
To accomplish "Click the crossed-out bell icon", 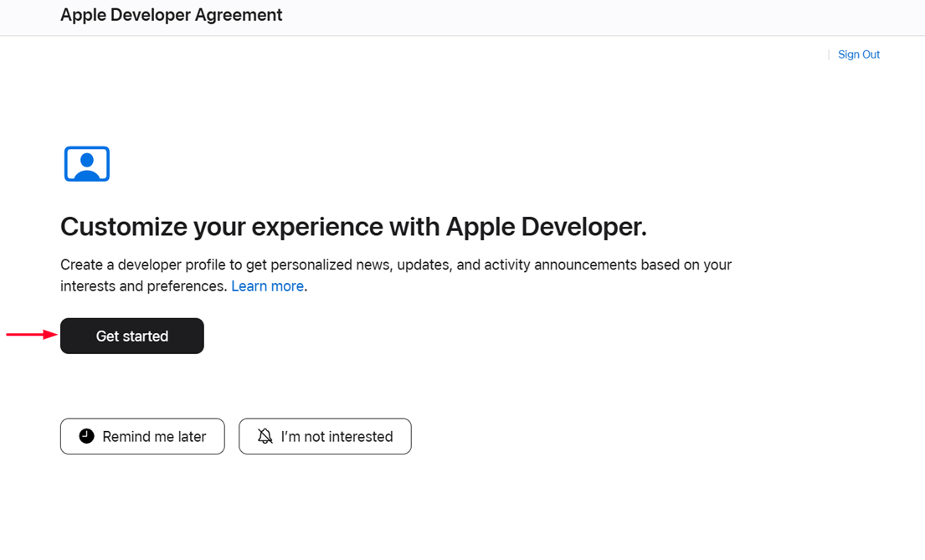I will coord(265,436).
